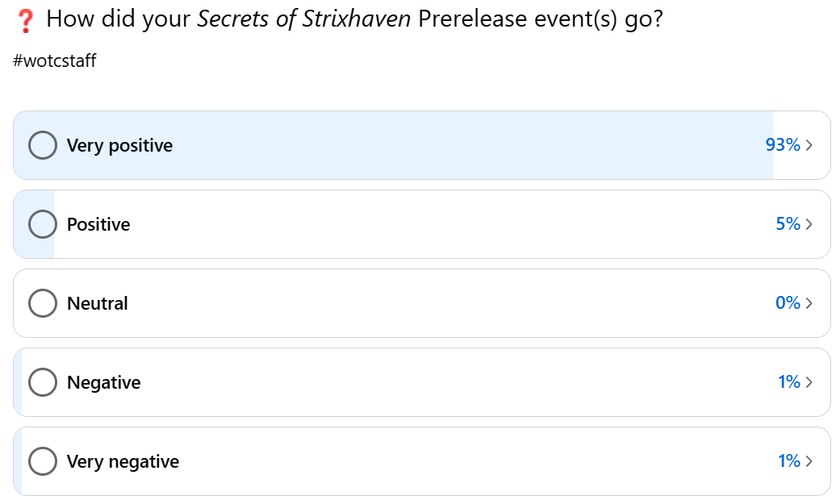This screenshot has height=504, width=836.
Task: Click the Neutral option label
Action: (98, 303)
